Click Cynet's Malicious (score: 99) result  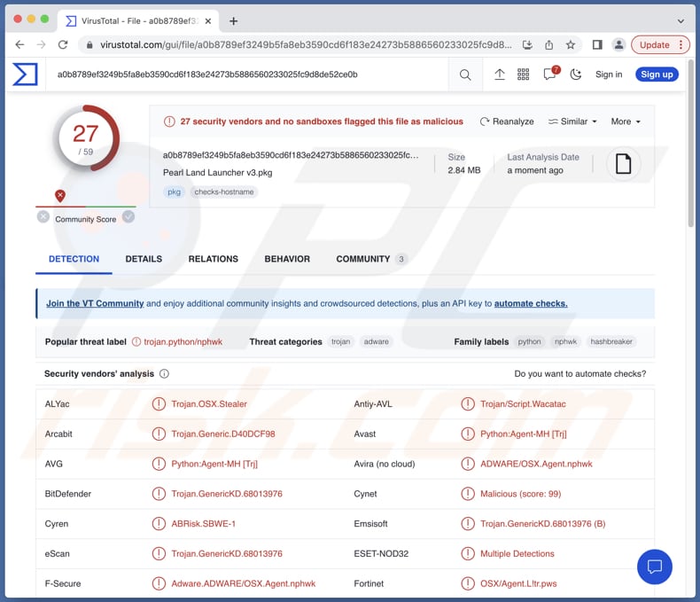point(520,494)
